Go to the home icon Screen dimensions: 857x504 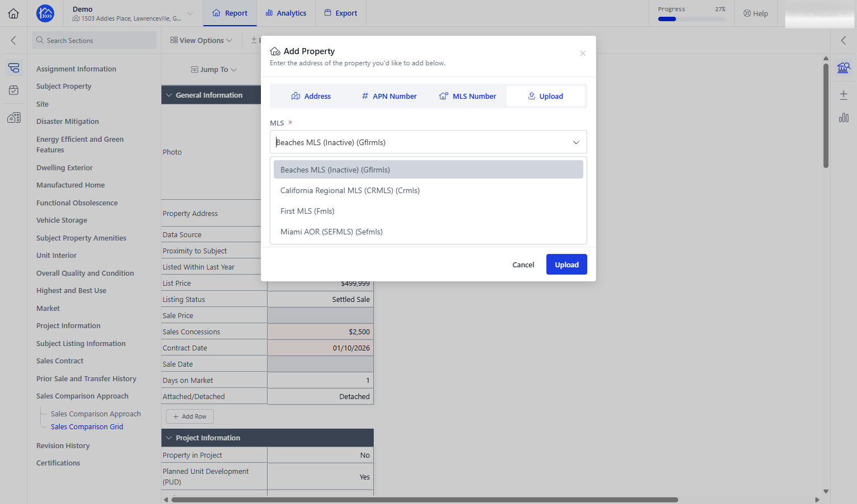(13, 13)
